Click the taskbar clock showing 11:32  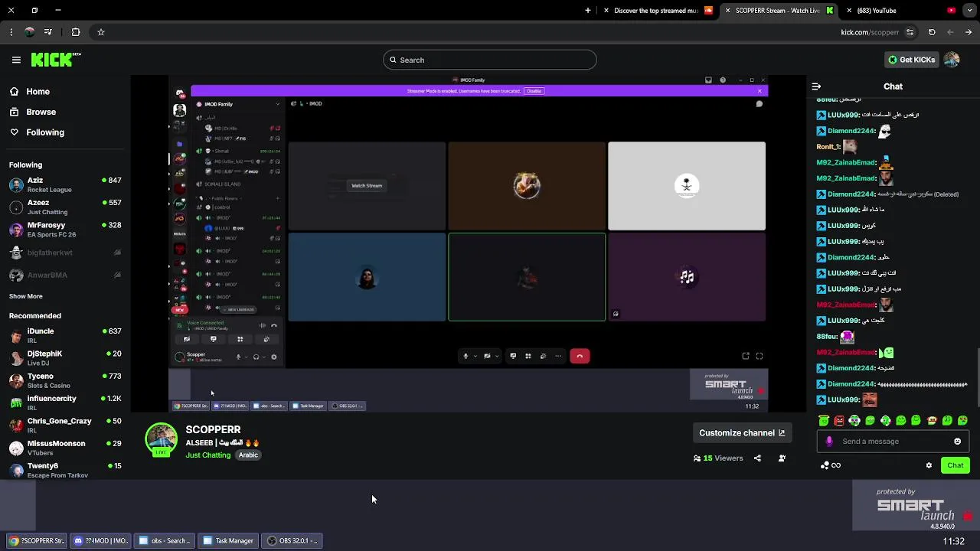[x=954, y=541]
